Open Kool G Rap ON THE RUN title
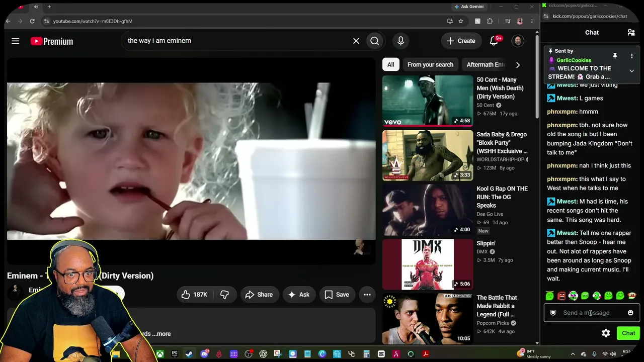This screenshot has width=644, height=362. 502,197
